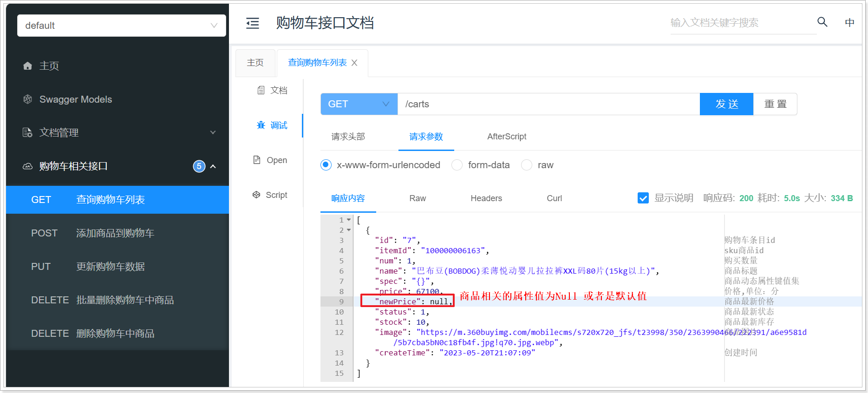868x393 pixels.
Task: Click the home icon next to 主页
Action: [x=28, y=66]
